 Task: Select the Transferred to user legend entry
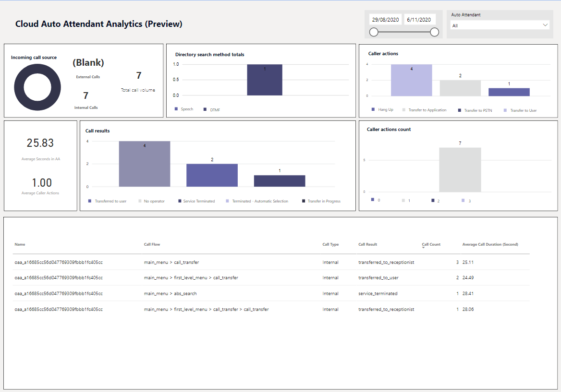point(107,201)
